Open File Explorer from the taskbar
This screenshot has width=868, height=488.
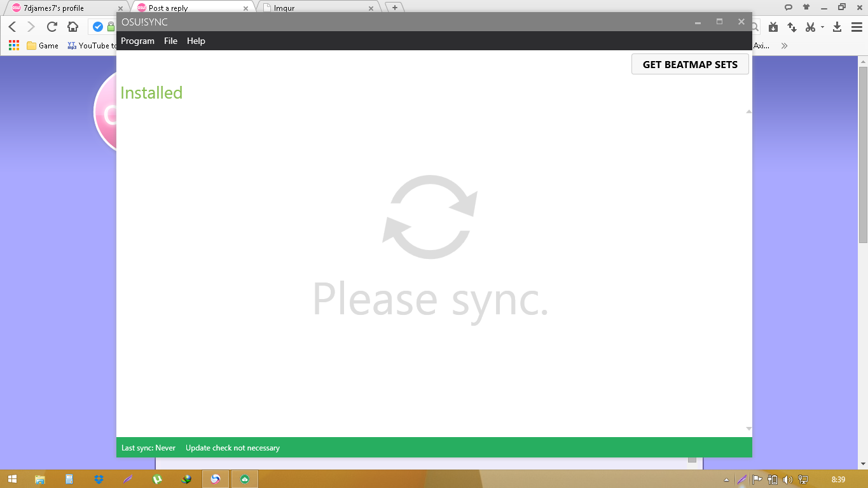[x=40, y=479]
